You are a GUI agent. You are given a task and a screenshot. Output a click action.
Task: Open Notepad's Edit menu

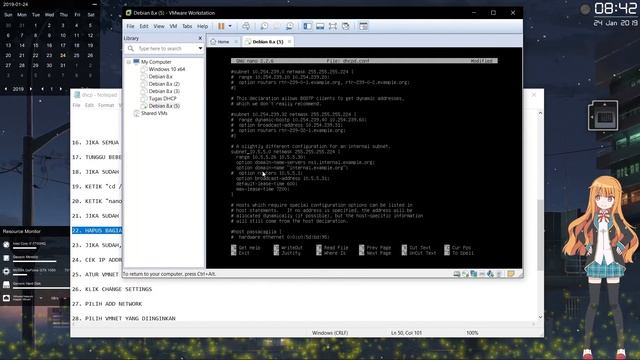click(x=89, y=105)
